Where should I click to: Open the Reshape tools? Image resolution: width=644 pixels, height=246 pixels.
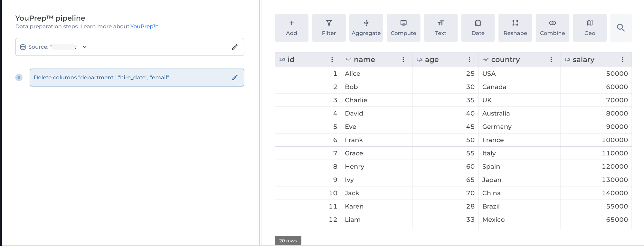pyautogui.click(x=515, y=28)
